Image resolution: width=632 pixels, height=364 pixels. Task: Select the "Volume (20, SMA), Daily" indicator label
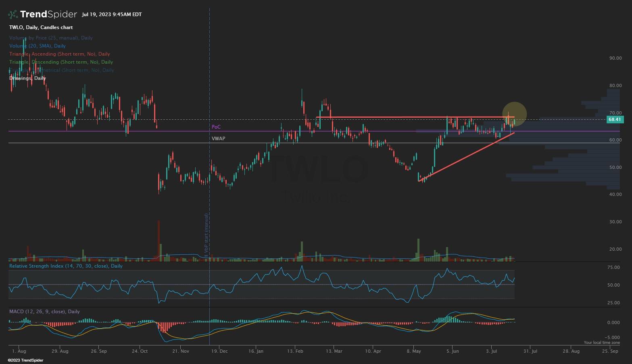pos(38,46)
